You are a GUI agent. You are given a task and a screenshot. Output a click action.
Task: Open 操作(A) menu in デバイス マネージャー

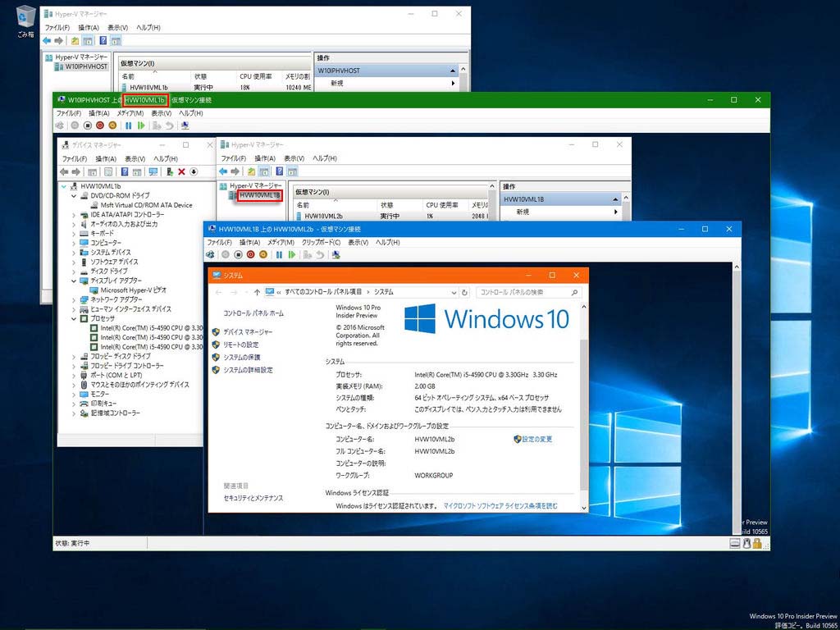pyautogui.click(x=106, y=159)
